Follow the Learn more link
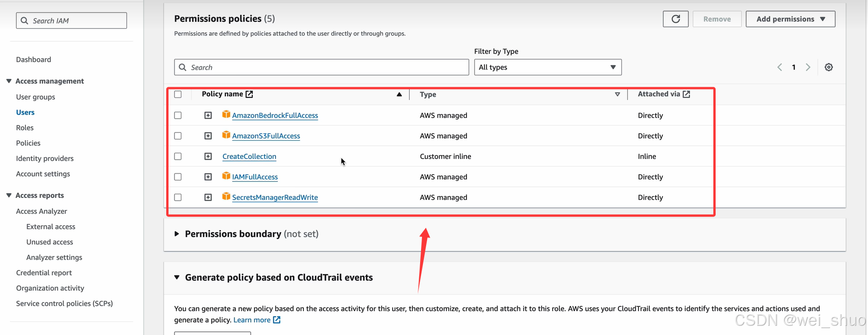This screenshot has height=335, width=868. [x=252, y=320]
